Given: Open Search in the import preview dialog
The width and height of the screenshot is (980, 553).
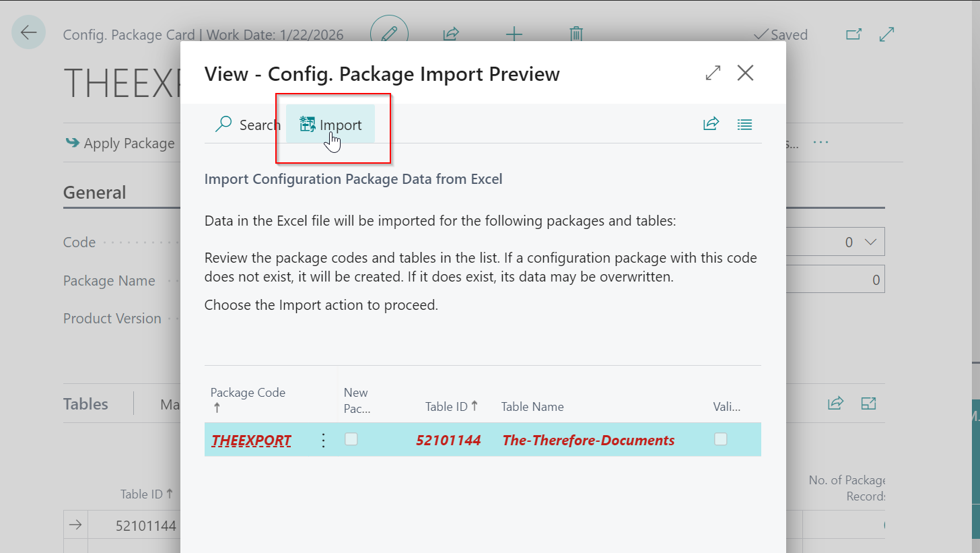Looking at the screenshot, I should click(247, 125).
